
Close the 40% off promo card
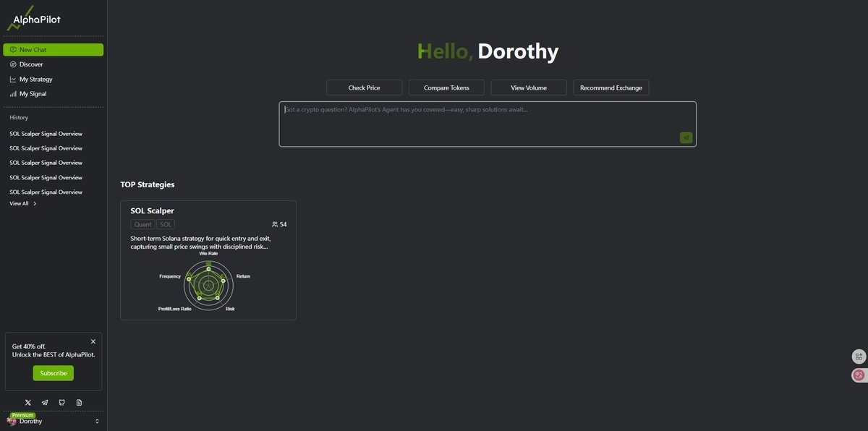click(x=93, y=341)
